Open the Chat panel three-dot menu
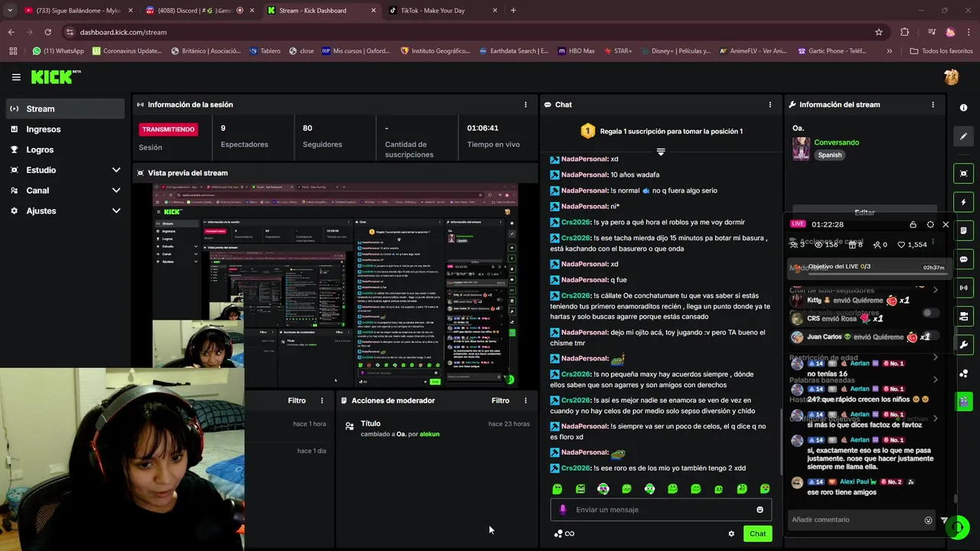Viewport: 980px width, 551px height. [770, 105]
